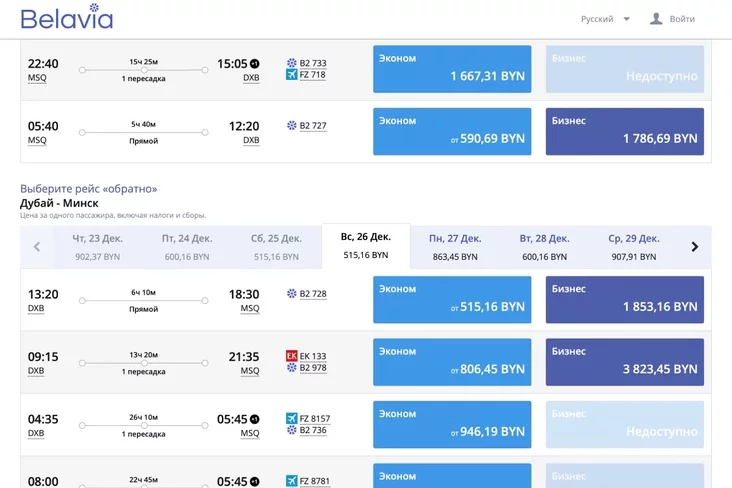Image resolution: width=732 pixels, height=488 pixels.
Task: Open the Русский language dropdown
Action: click(x=605, y=19)
